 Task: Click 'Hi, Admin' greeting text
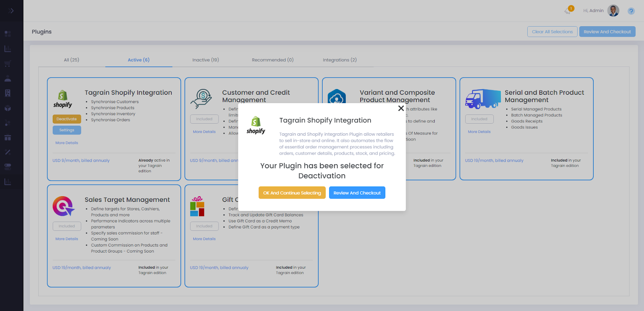point(593,11)
